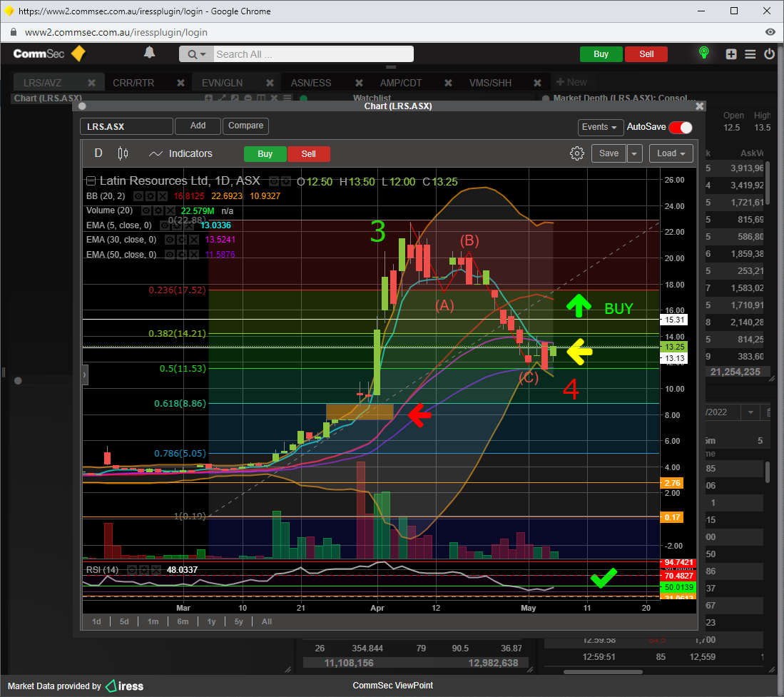Expand the chart side panel arrow
This screenshot has width=784, height=697.
(85, 375)
